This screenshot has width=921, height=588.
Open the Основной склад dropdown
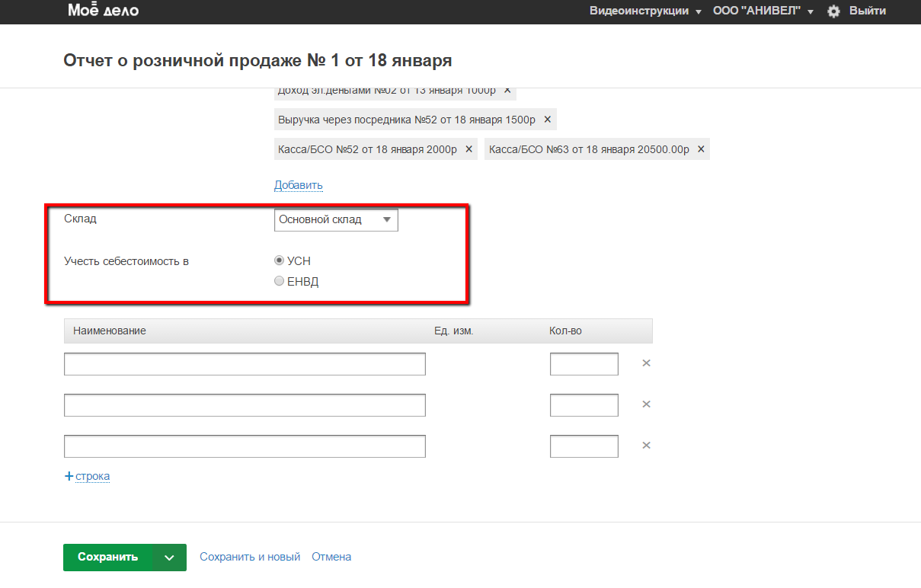pos(336,220)
